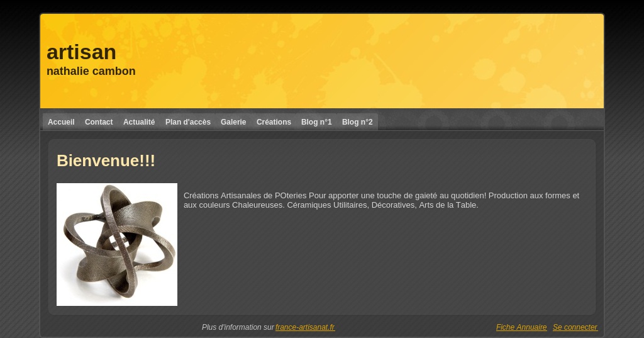The width and height of the screenshot is (644, 338).
Task: Follow the france-artisanat.fr link
Action: click(305, 327)
